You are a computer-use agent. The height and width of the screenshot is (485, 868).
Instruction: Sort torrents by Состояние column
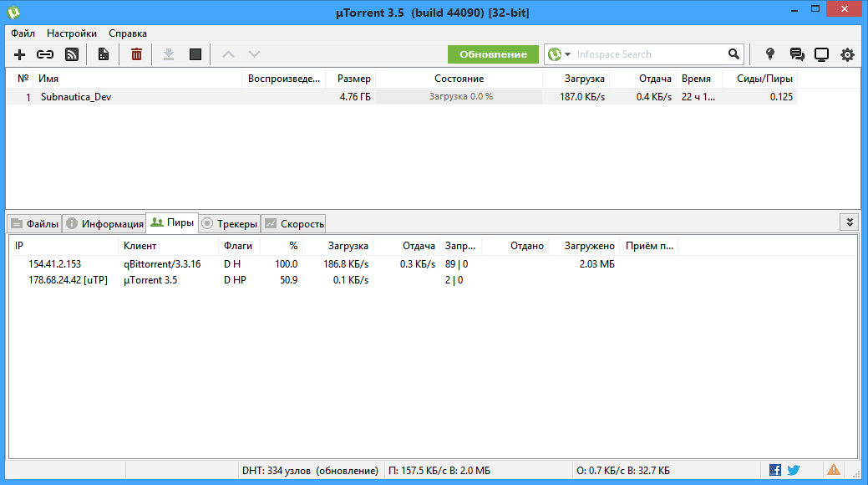(459, 79)
